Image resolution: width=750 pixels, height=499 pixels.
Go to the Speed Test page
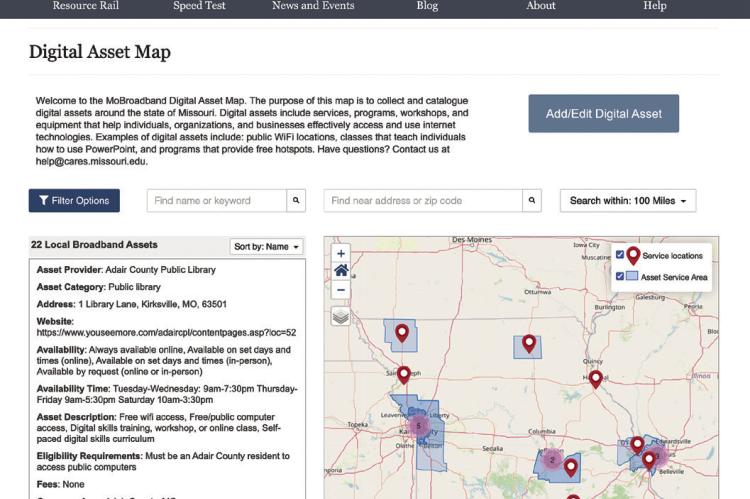point(199,6)
